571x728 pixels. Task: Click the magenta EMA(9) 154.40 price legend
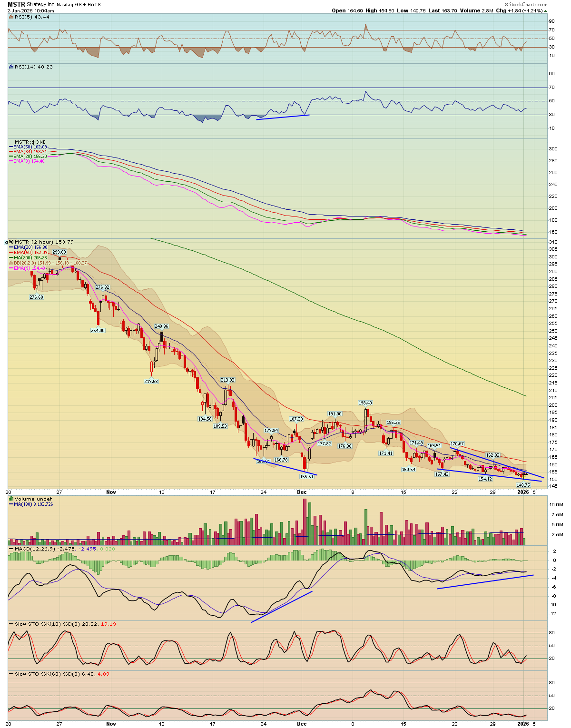30,268
